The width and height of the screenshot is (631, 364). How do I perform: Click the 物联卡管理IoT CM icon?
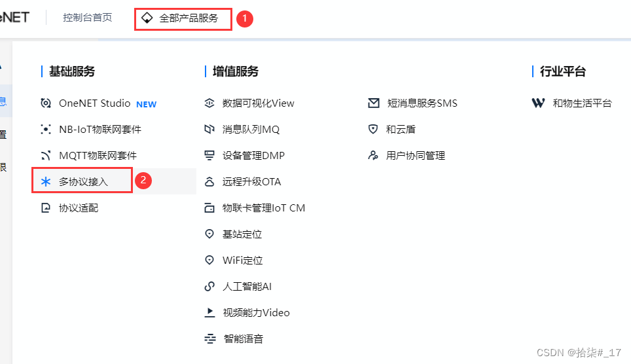coord(209,208)
